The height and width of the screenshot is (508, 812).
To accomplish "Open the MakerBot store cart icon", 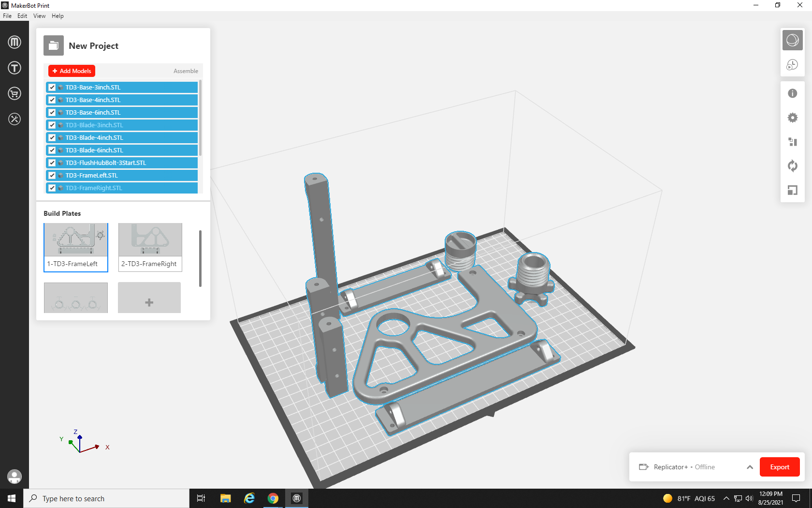I will 14,93.
